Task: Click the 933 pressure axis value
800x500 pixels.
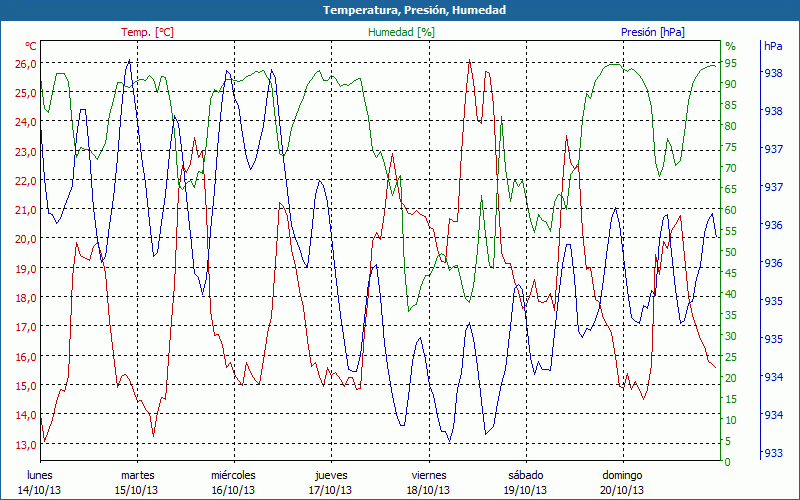Action: pos(773,453)
